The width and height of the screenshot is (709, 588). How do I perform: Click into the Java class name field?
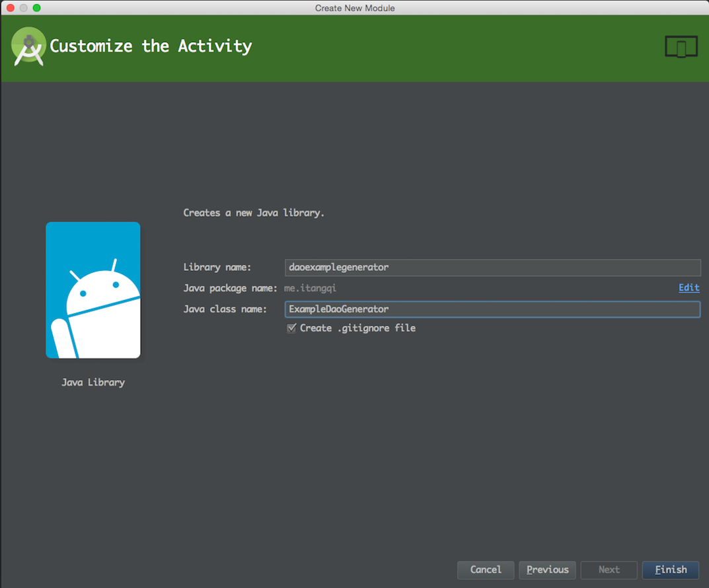click(x=492, y=309)
